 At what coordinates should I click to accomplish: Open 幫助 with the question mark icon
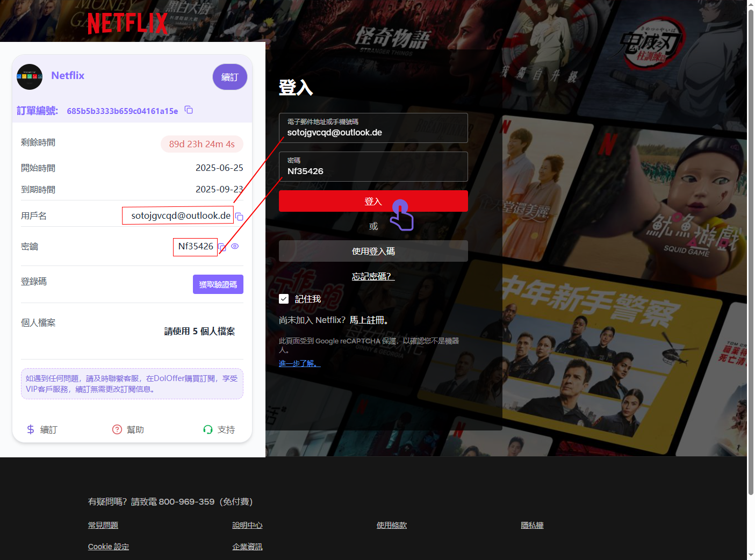point(128,429)
